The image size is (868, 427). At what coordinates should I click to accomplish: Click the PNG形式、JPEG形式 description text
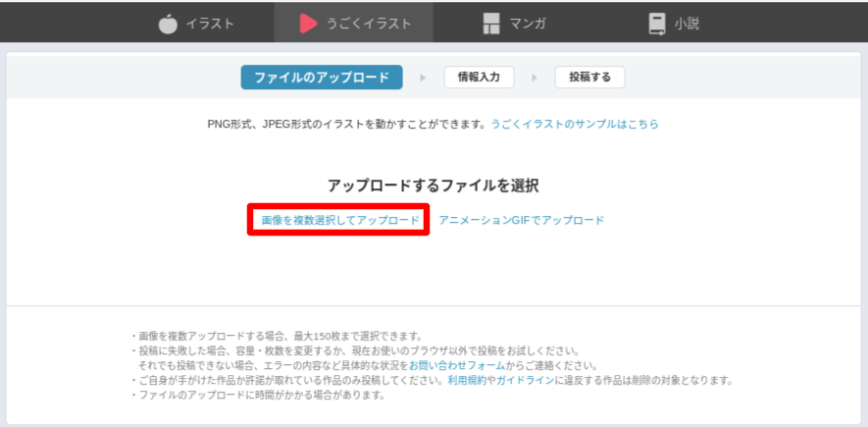click(x=349, y=124)
